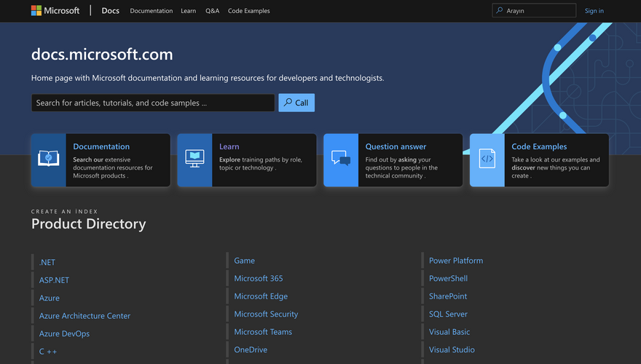Click the Question answer chat bubble icon
Screen dimensions: 641x364
[341, 160]
